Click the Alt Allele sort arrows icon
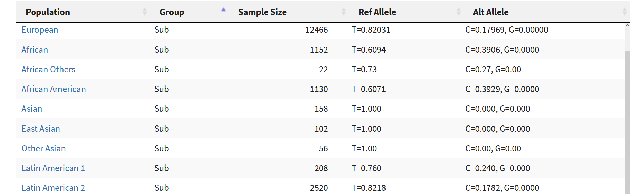This screenshot has width=644, height=194. 624,12
